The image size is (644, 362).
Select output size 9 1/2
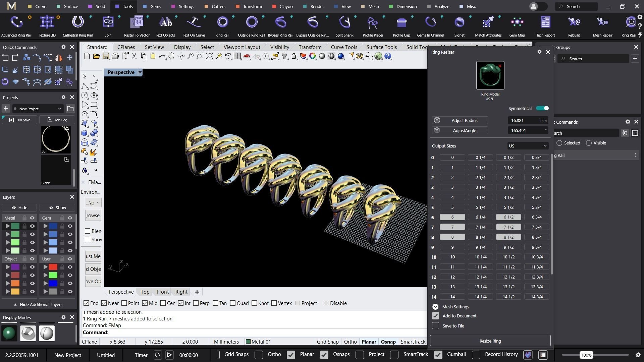coord(508,247)
